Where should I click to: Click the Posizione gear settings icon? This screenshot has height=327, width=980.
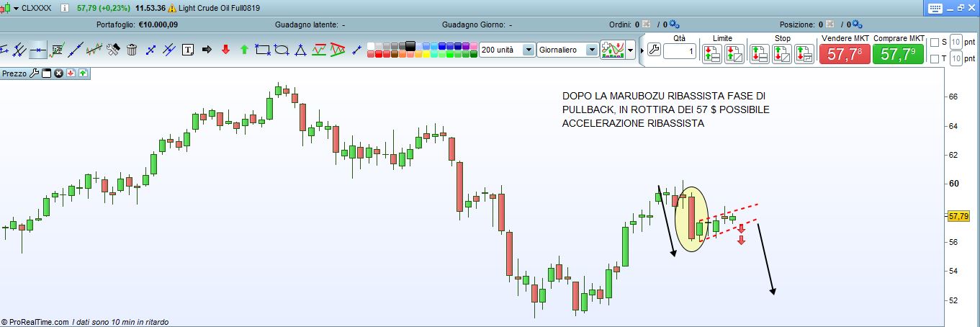click(857, 24)
